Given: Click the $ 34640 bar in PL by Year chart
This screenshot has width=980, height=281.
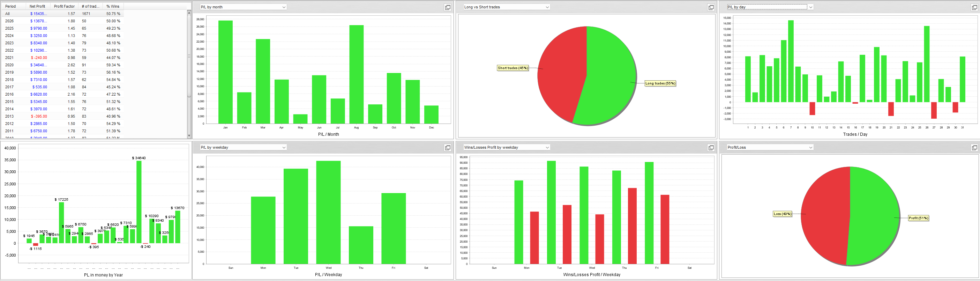Looking at the screenshot, I should (x=139, y=202).
